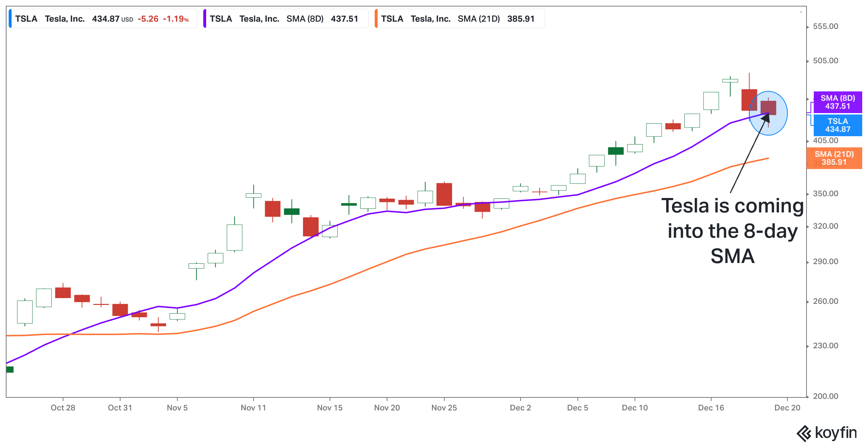Click the Nov 15 date axis label

(330, 408)
